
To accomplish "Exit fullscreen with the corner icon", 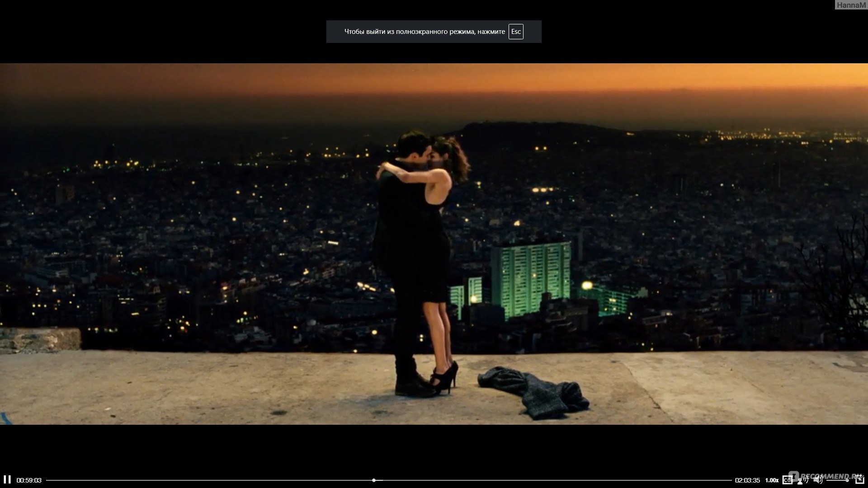I will point(860,479).
